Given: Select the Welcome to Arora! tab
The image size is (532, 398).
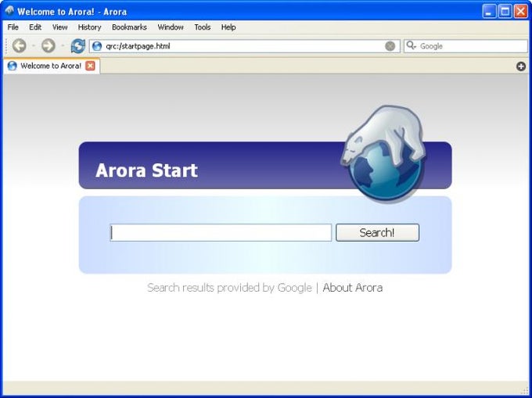Looking at the screenshot, I should tap(52, 66).
